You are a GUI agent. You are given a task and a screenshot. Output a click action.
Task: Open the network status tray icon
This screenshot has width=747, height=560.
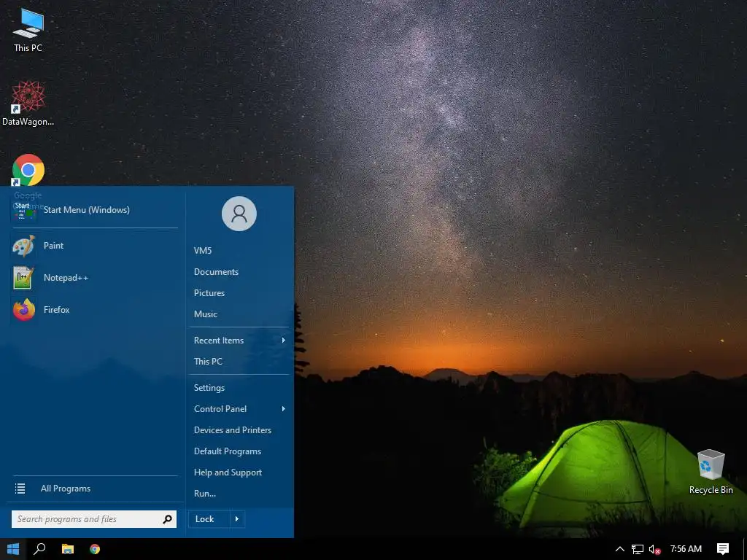[x=638, y=549]
